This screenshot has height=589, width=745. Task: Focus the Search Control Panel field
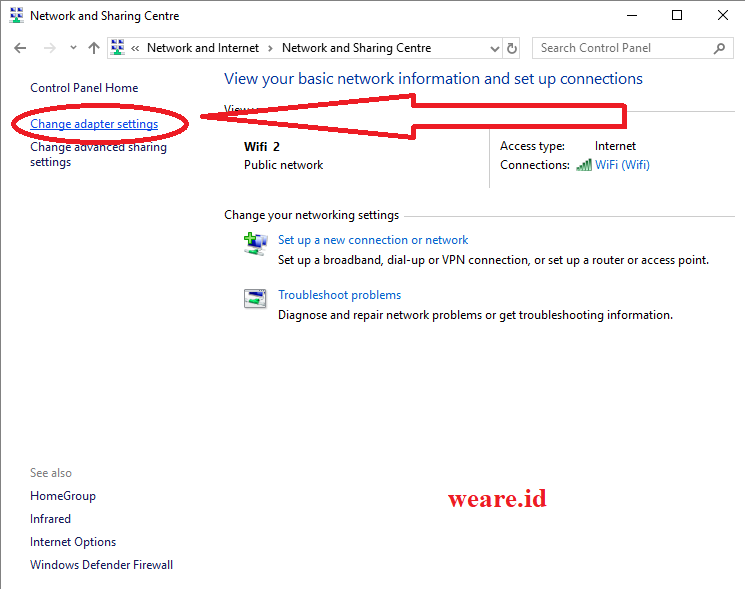click(x=633, y=48)
